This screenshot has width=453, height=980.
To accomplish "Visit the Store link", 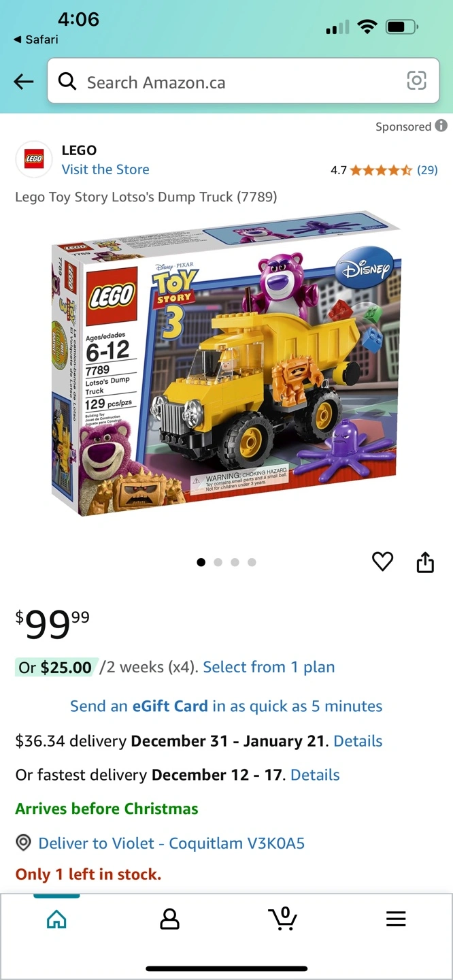I will point(105,169).
